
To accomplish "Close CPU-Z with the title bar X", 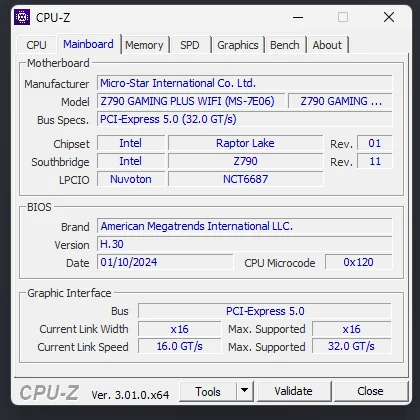I will (389, 17).
